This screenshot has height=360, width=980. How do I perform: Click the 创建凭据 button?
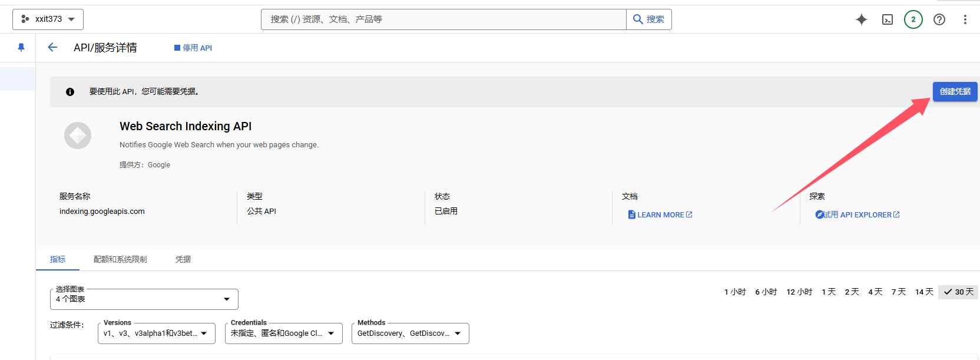(x=955, y=91)
